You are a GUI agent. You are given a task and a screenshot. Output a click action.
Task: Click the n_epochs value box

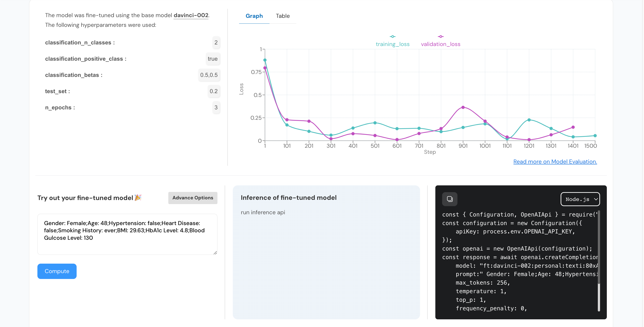coord(216,108)
